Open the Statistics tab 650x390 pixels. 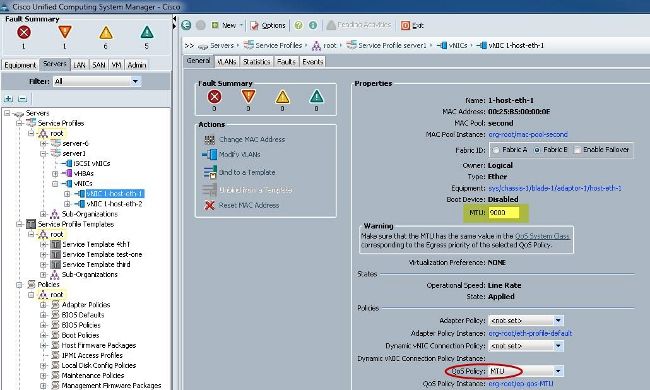[256, 62]
